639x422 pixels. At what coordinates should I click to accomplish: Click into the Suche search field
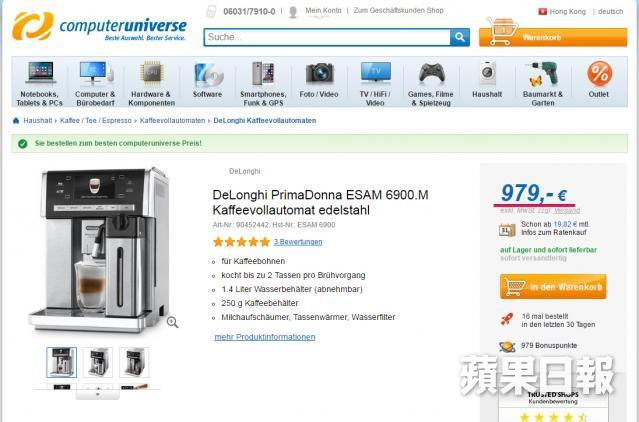click(x=327, y=37)
